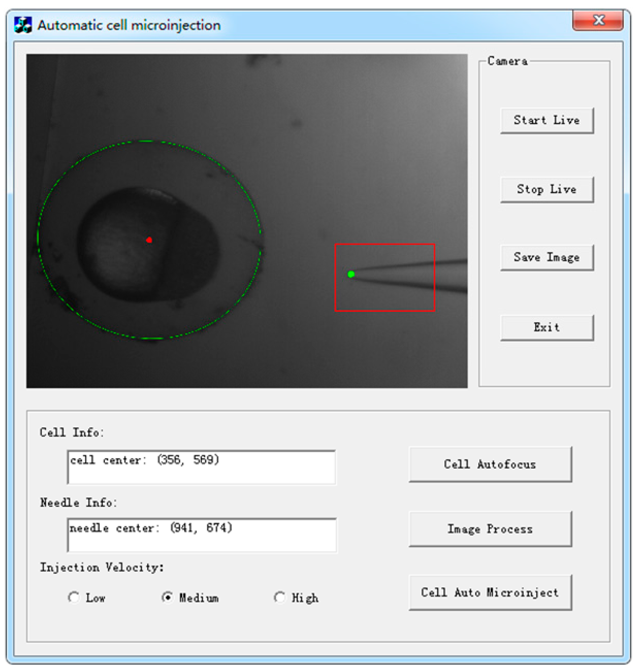
Task: Select High injection velocity
Action: tap(280, 597)
